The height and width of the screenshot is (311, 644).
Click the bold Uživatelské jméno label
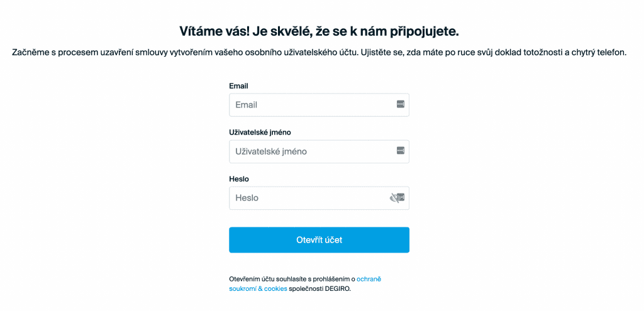point(260,132)
